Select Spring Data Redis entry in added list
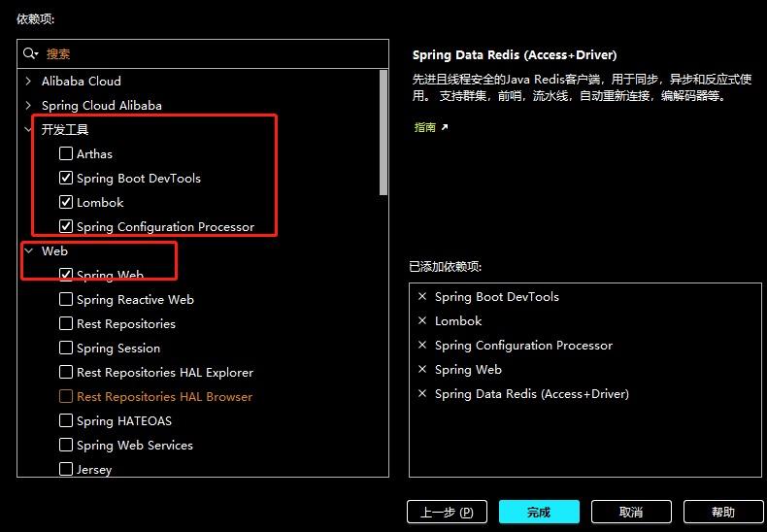The image size is (767, 532). 532,393
